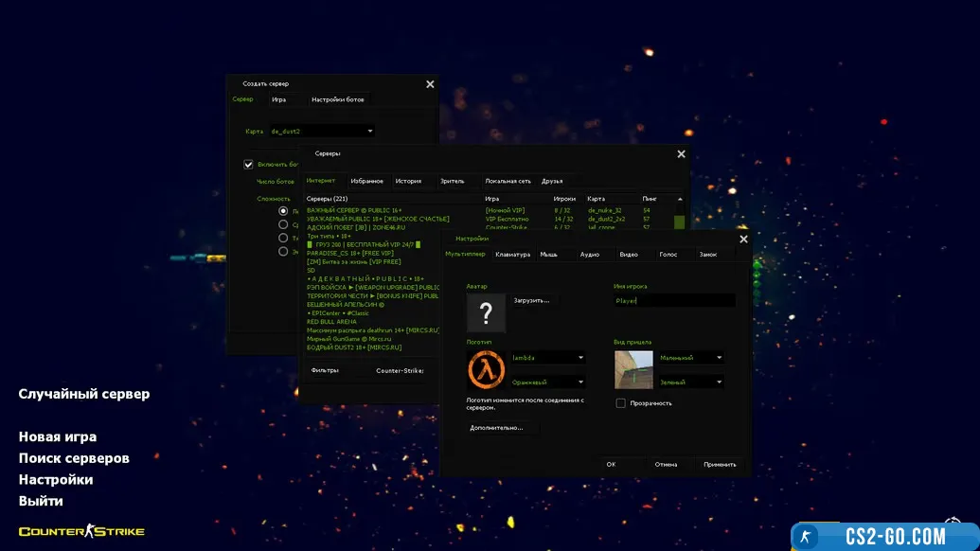Close the Настройки settings dialog
Viewport: 980px width, 551px height.
pos(743,240)
